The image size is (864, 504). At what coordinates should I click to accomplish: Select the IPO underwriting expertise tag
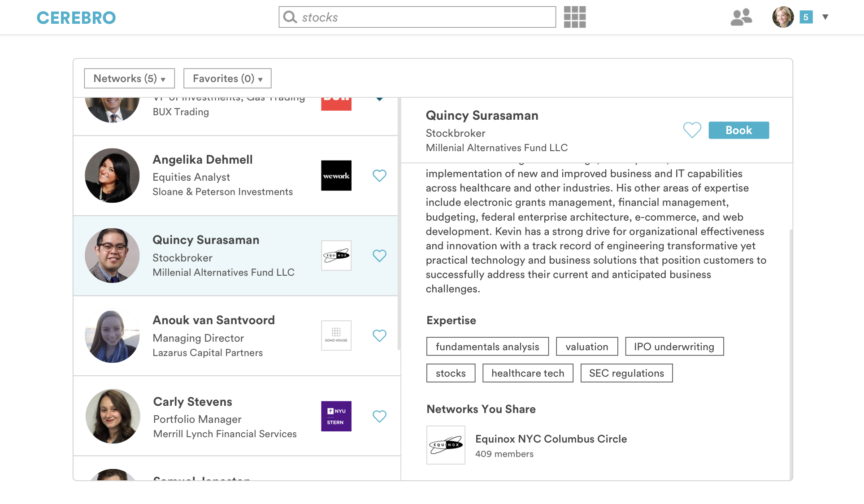pyautogui.click(x=674, y=347)
